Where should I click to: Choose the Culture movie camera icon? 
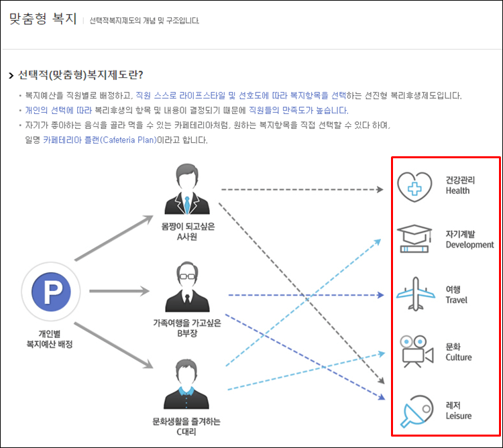click(x=416, y=351)
